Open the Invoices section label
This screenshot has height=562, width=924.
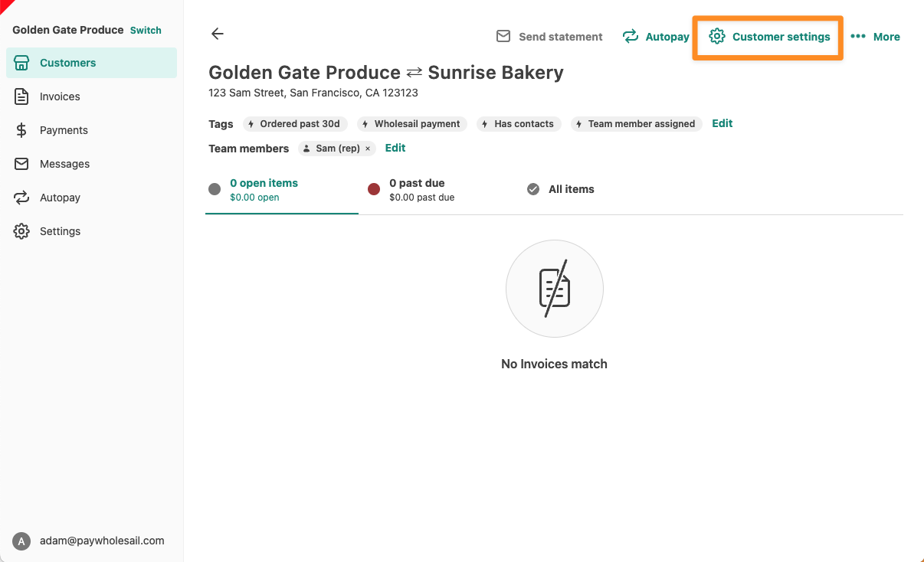tap(60, 96)
